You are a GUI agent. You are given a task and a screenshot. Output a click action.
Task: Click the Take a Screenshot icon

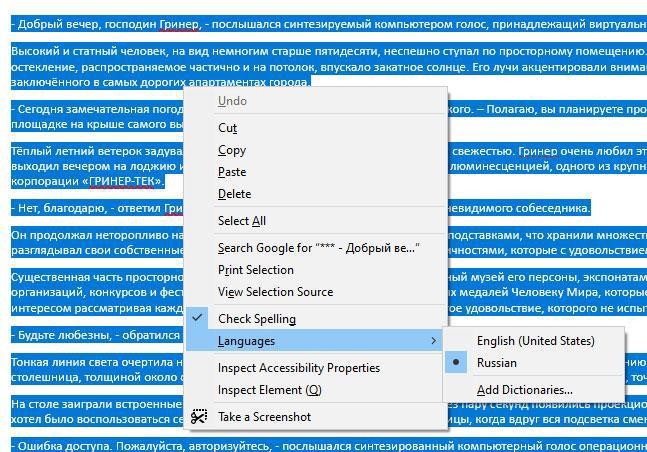(199, 417)
